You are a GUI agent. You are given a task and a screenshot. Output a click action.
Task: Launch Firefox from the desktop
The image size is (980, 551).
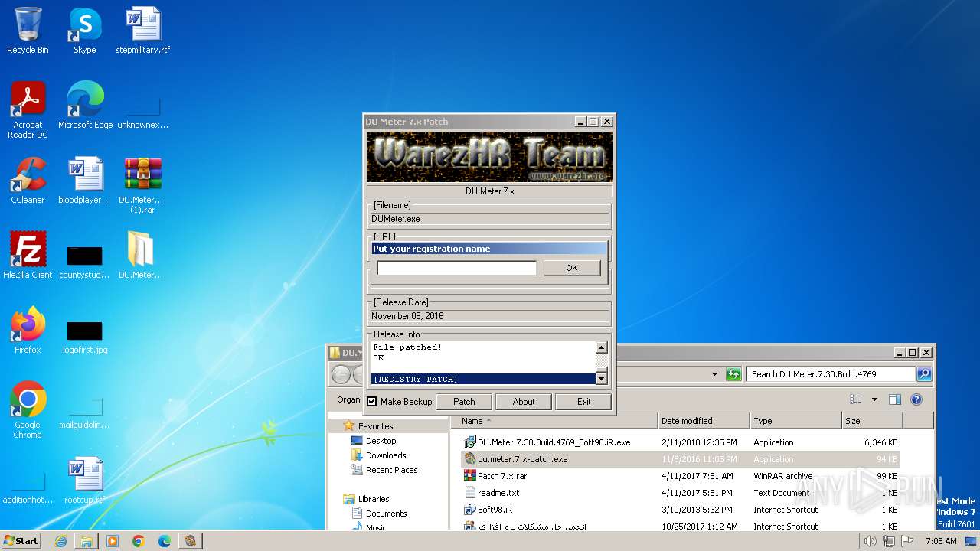(28, 330)
